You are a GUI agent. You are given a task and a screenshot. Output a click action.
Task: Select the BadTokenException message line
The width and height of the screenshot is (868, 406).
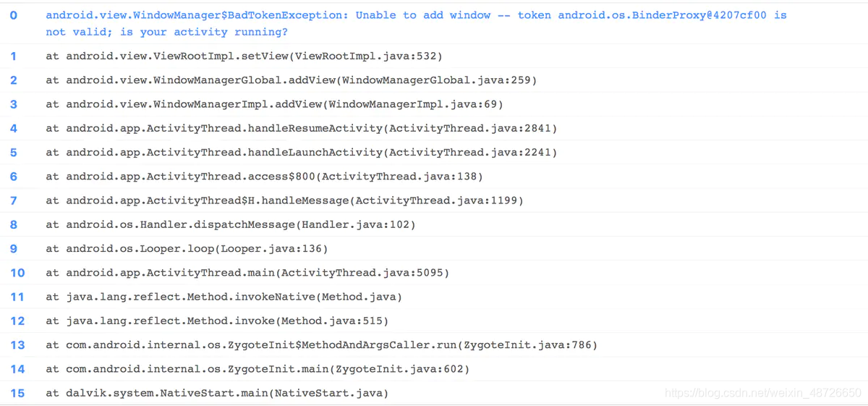coord(416,23)
